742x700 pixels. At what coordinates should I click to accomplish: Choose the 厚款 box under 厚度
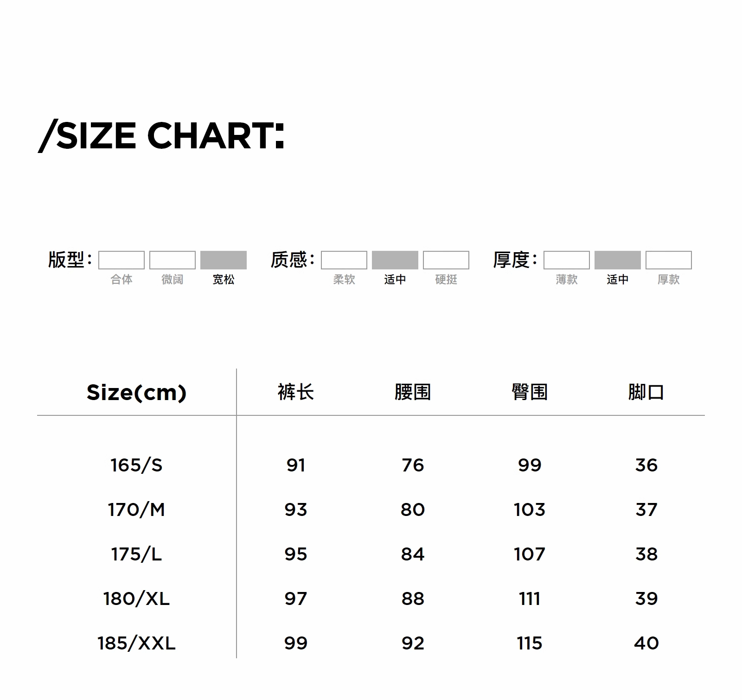pos(668,260)
